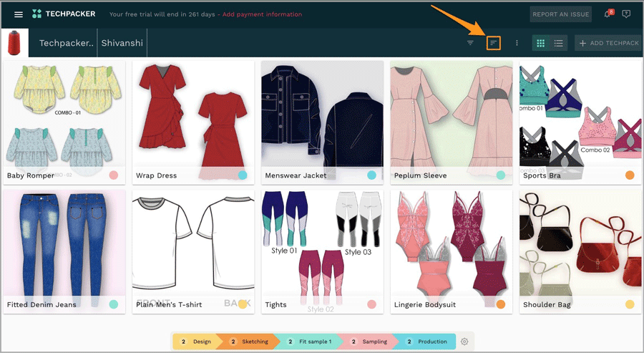Click the filter icon
644x353 pixels.
[470, 43]
